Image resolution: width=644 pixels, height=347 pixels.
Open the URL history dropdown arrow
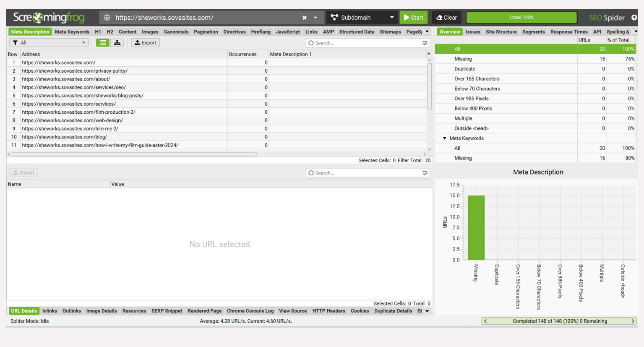pos(315,18)
